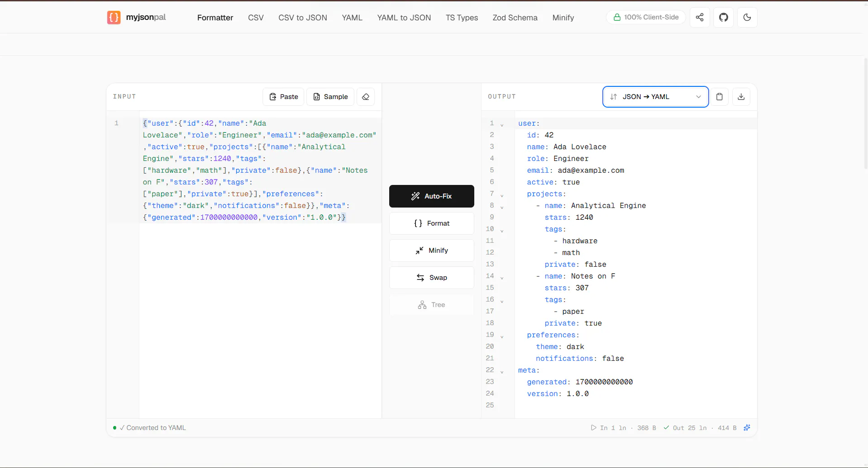Viewport: 868px width, 468px height.
Task: Copy output with clipboard icon
Action: point(720,97)
